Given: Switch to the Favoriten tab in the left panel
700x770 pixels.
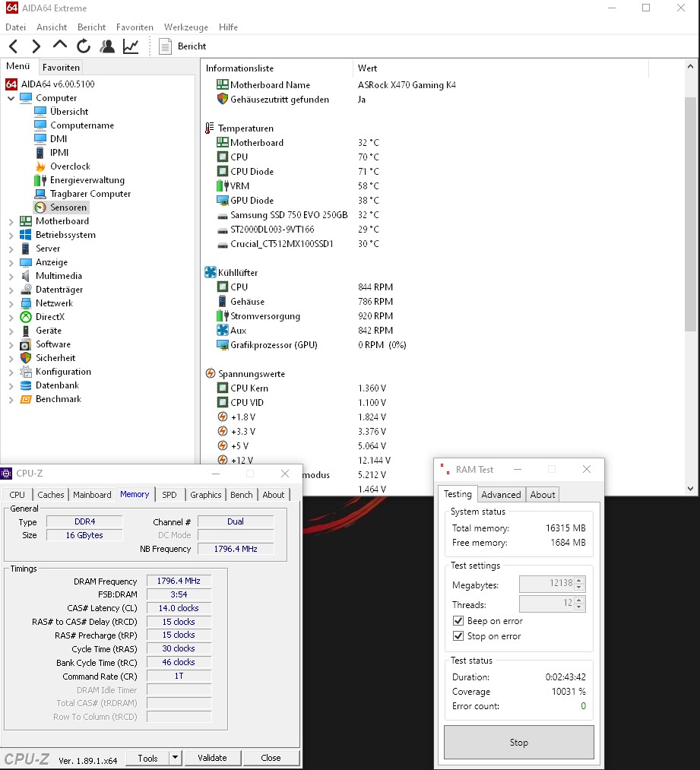Looking at the screenshot, I should 61,68.
